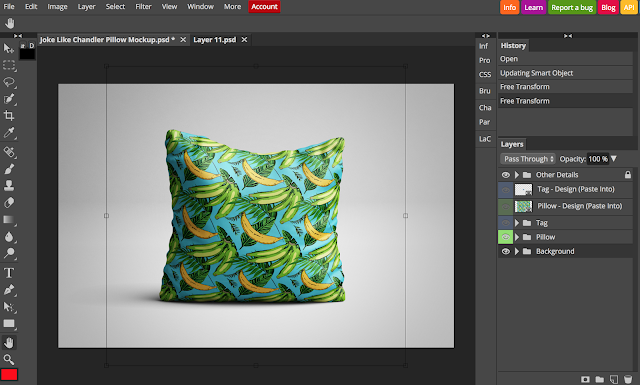
Task: Hide the Other Details folder
Action: (505, 175)
